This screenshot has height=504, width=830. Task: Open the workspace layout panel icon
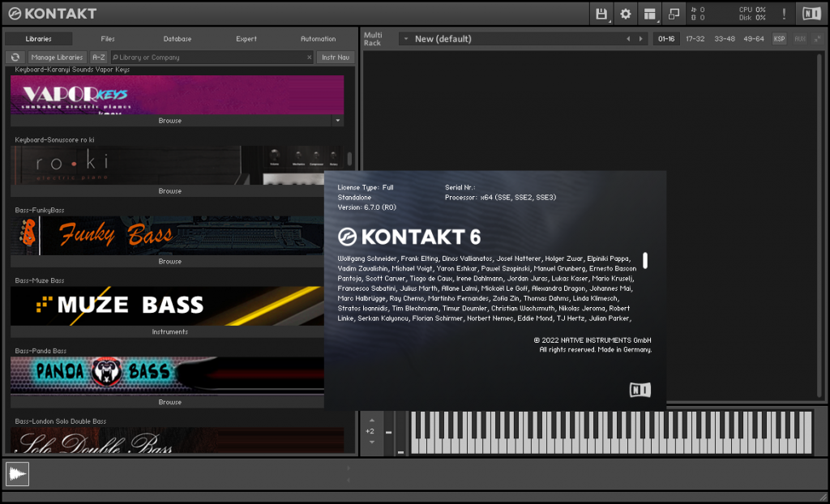click(649, 14)
